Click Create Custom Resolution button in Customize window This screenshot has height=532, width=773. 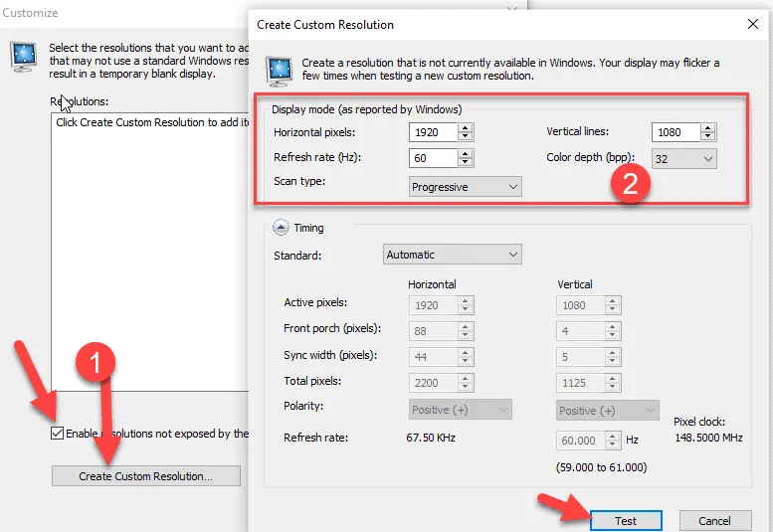click(x=146, y=476)
